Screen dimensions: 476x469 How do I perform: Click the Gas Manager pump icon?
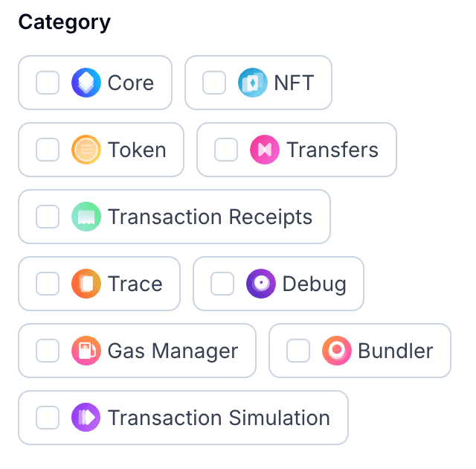(x=86, y=351)
